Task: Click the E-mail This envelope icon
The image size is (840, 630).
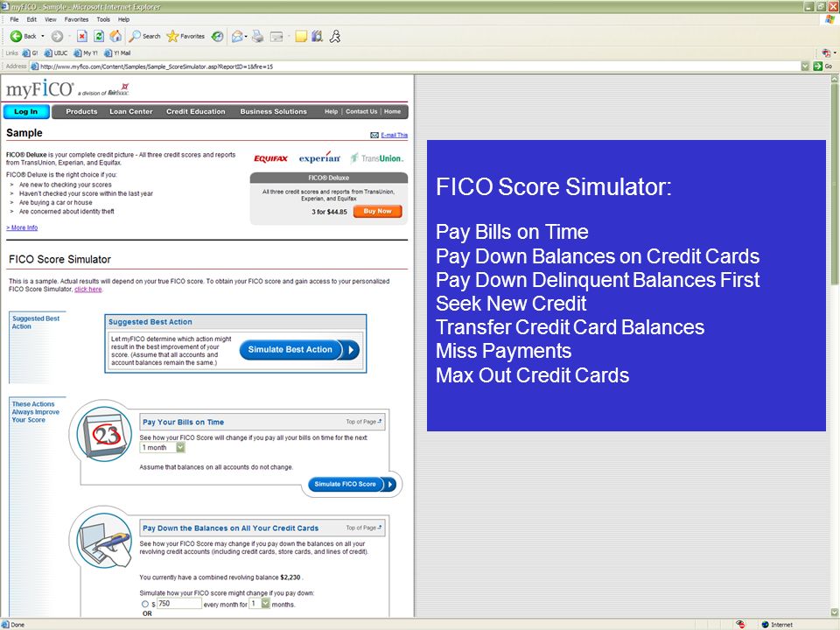Action: (x=374, y=135)
